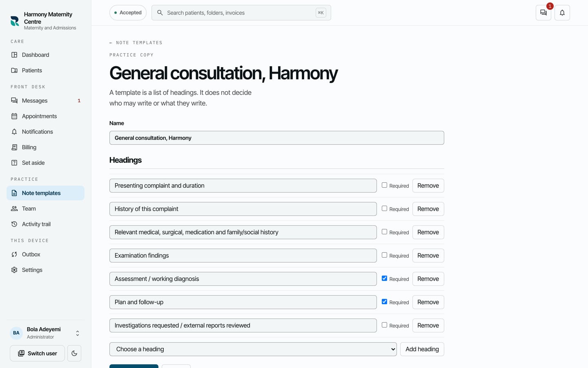The image size is (588, 368).
Task: Mark History of this complaint as required
Action: point(384,209)
